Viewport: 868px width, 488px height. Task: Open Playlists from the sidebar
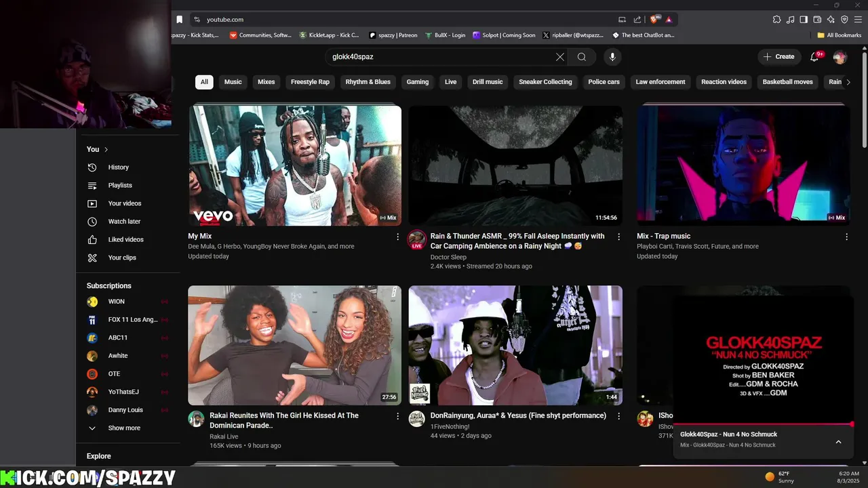119,185
